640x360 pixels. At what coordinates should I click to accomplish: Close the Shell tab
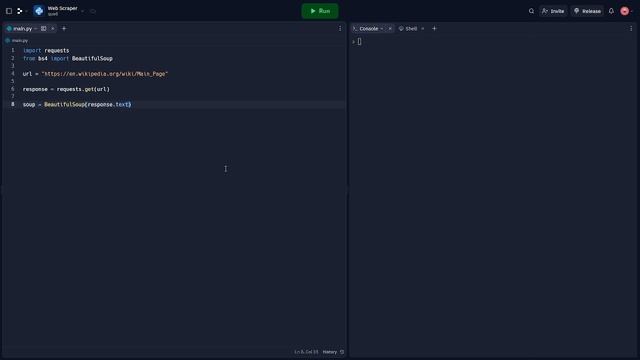pos(422,29)
